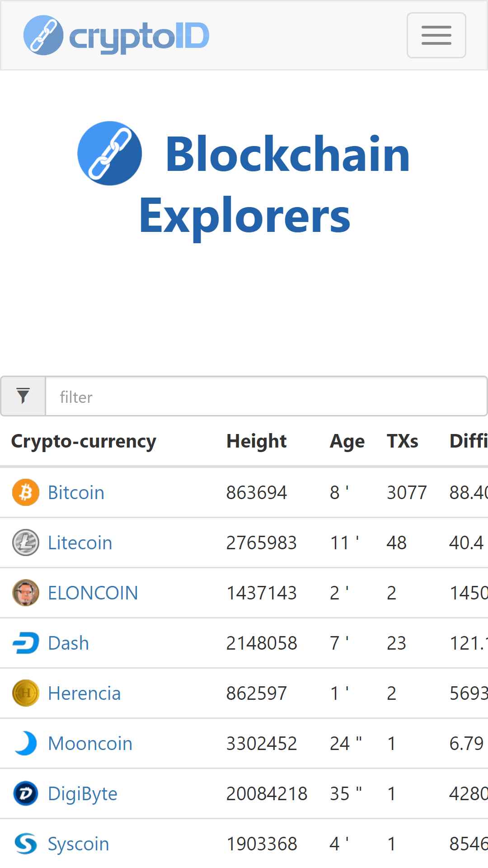Click Bitcoin age value 8 '
This screenshot has height=868, width=488.
(x=339, y=492)
